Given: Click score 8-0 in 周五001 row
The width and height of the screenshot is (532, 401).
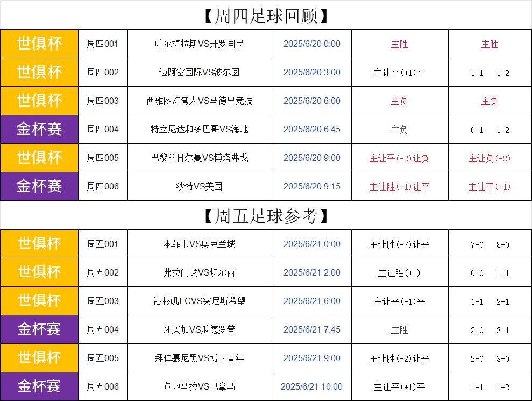Looking at the screenshot, I should click(x=503, y=245).
